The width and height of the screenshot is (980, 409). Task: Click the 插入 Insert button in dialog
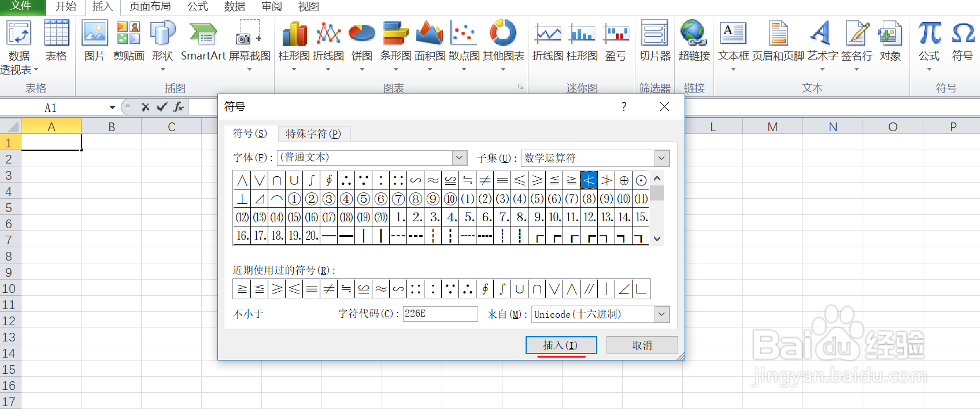click(x=560, y=345)
